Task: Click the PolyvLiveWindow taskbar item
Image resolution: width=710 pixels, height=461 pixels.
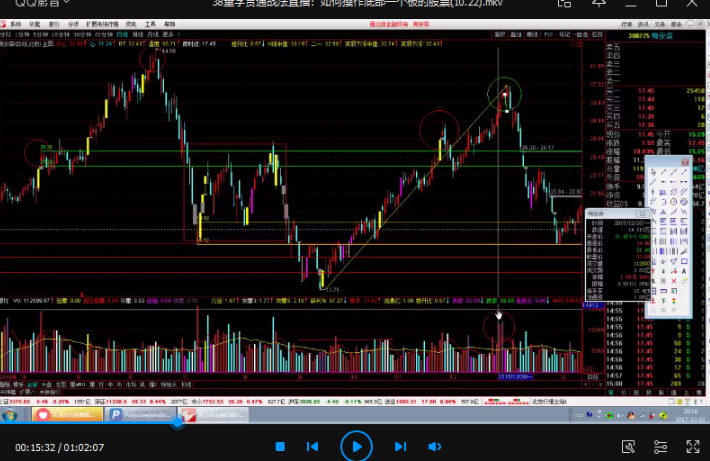Action: coord(140,412)
